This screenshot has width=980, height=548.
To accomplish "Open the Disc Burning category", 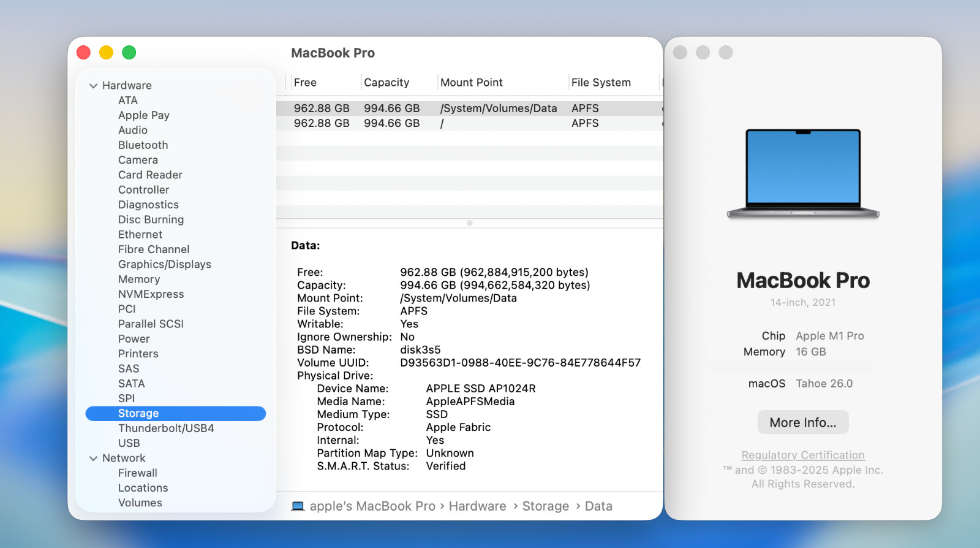I will click(x=151, y=219).
